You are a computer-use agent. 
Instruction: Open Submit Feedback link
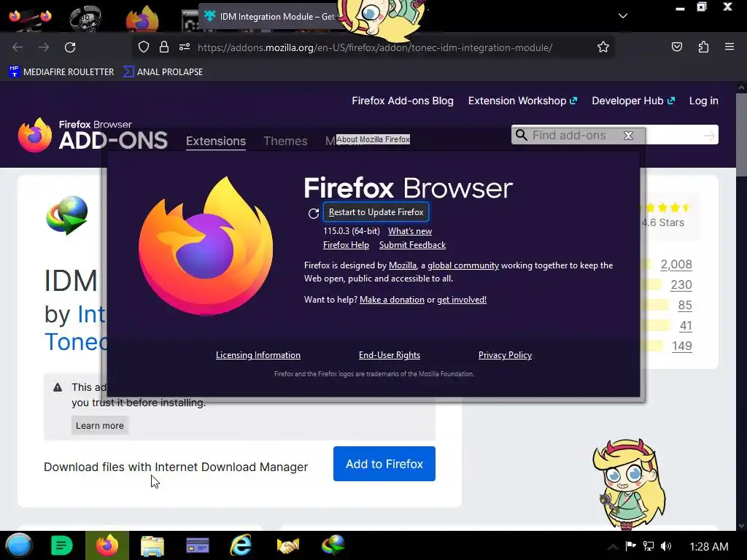(x=412, y=245)
